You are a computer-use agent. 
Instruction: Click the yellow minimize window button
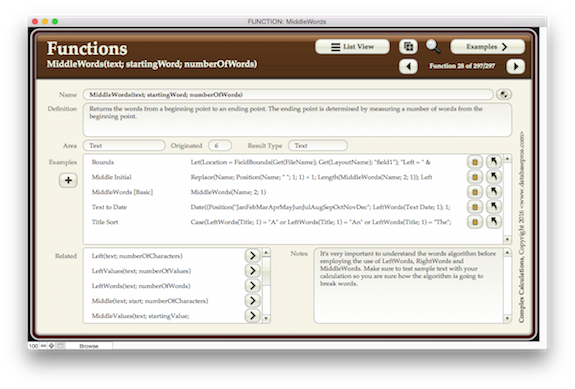[45, 22]
